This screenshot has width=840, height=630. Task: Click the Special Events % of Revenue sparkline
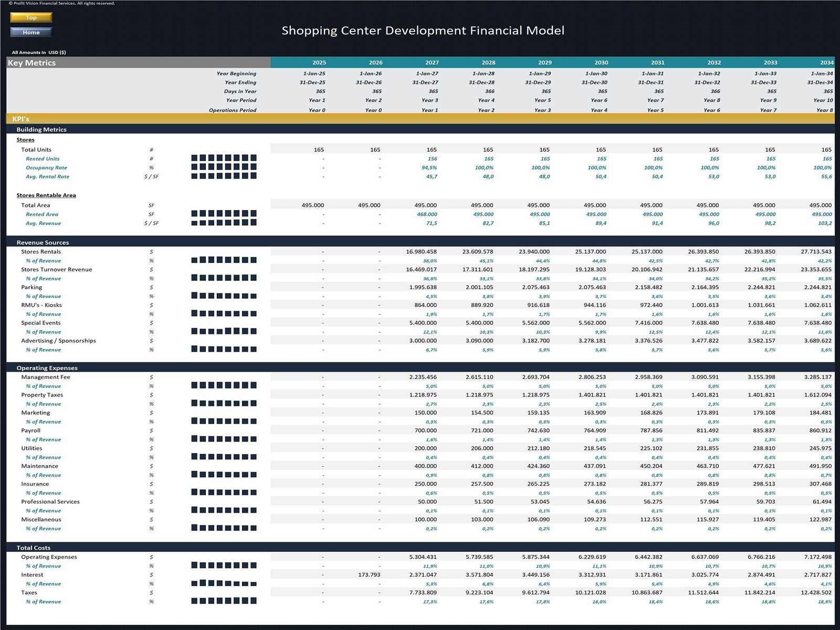pos(224,331)
